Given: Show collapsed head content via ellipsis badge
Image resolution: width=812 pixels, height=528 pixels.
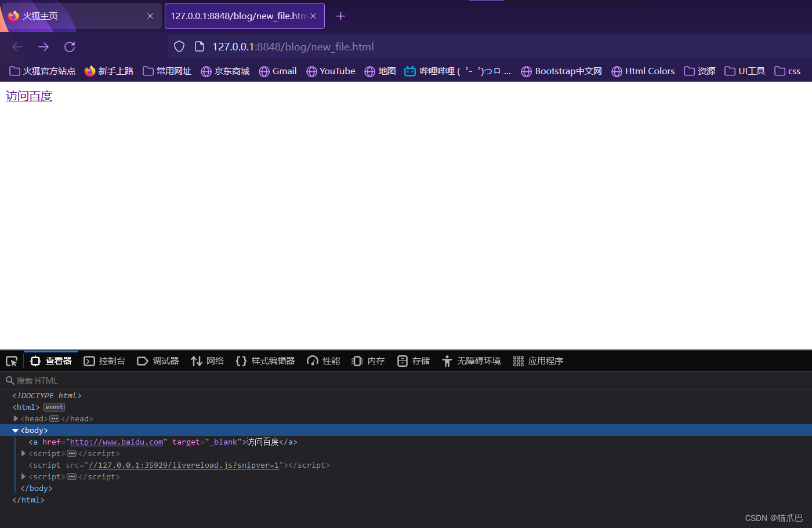Looking at the screenshot, I should point(55,418).
